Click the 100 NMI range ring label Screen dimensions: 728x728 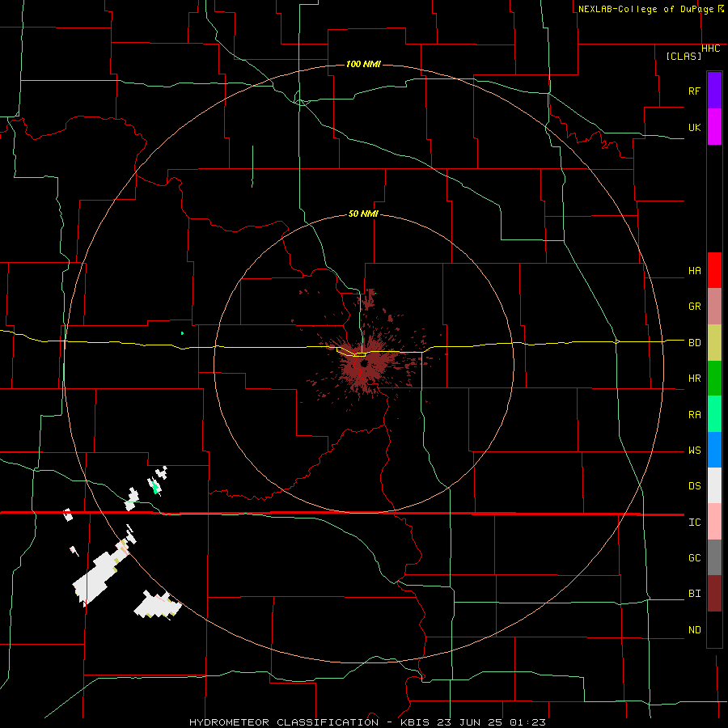(363, 64)
